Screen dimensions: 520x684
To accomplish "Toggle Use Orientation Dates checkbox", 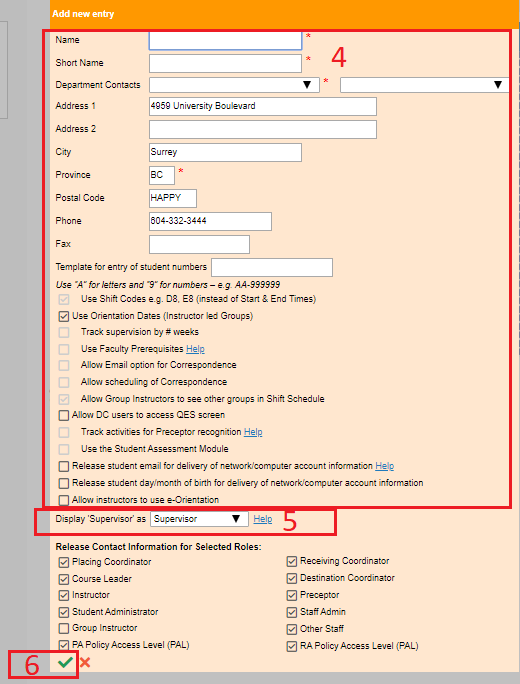I will 64,316.
